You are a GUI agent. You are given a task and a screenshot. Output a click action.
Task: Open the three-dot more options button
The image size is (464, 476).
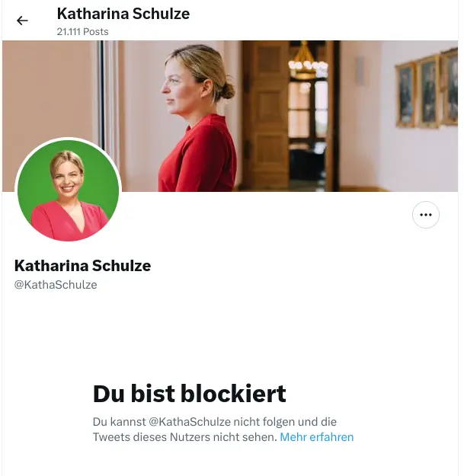click(426, 215)
